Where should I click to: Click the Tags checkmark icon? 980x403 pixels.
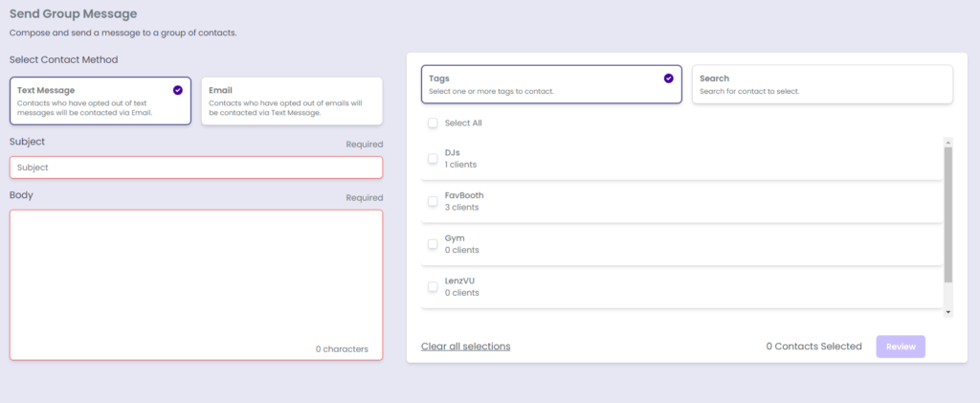(x=668, y=78)
